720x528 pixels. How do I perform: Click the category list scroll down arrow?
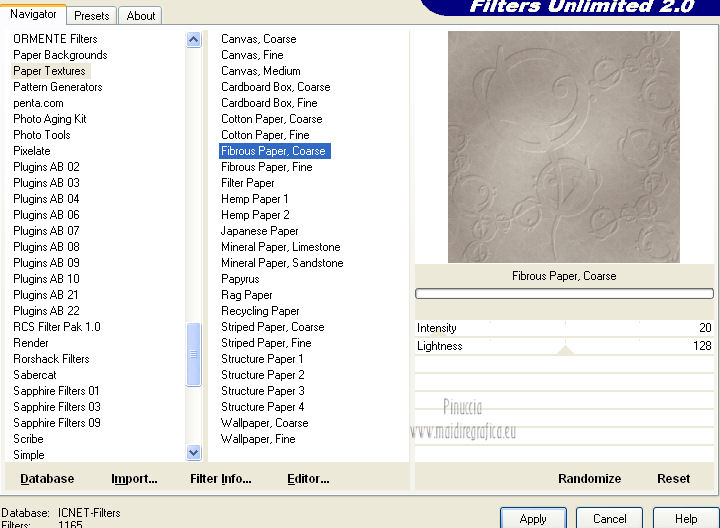coord(194,453)
